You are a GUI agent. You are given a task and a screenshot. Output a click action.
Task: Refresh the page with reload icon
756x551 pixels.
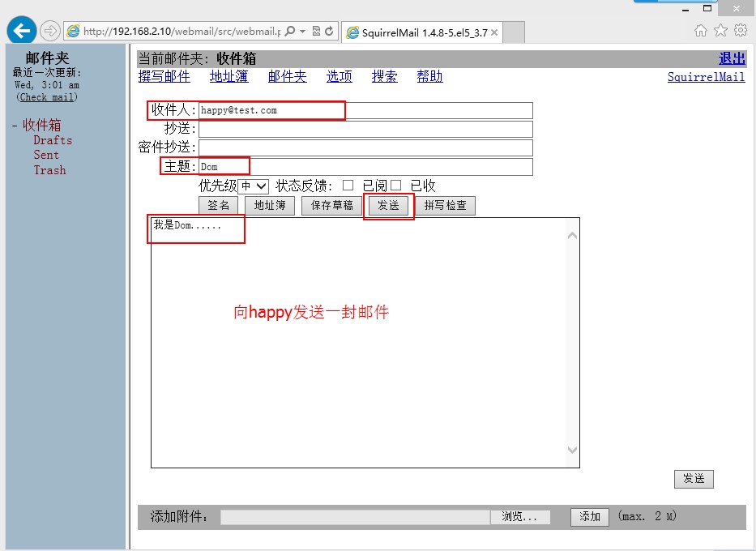click(x=329, y=32)
